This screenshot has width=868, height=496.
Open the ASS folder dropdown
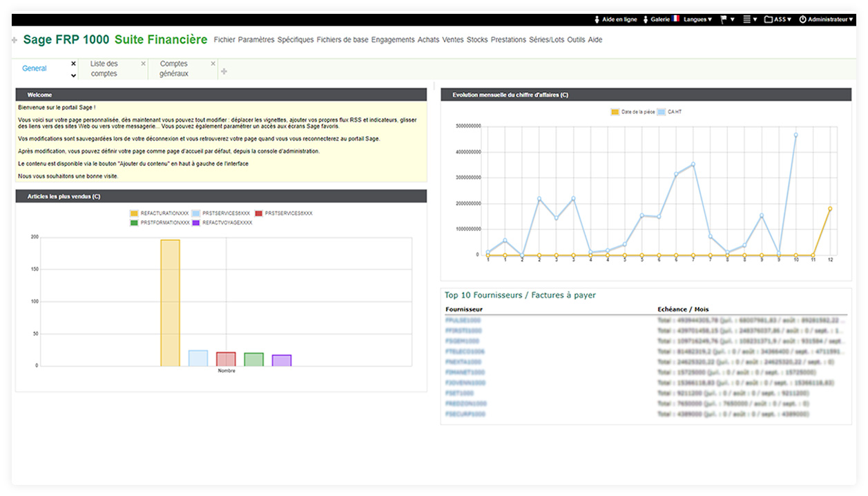tap(778, 19)
